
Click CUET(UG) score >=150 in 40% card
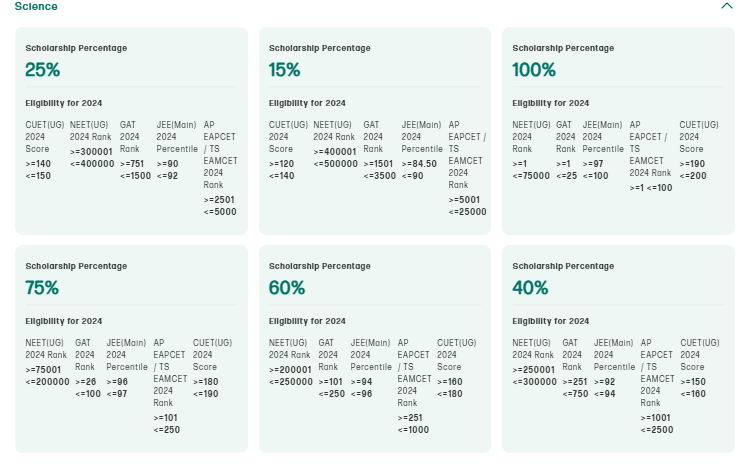point(693,382)
